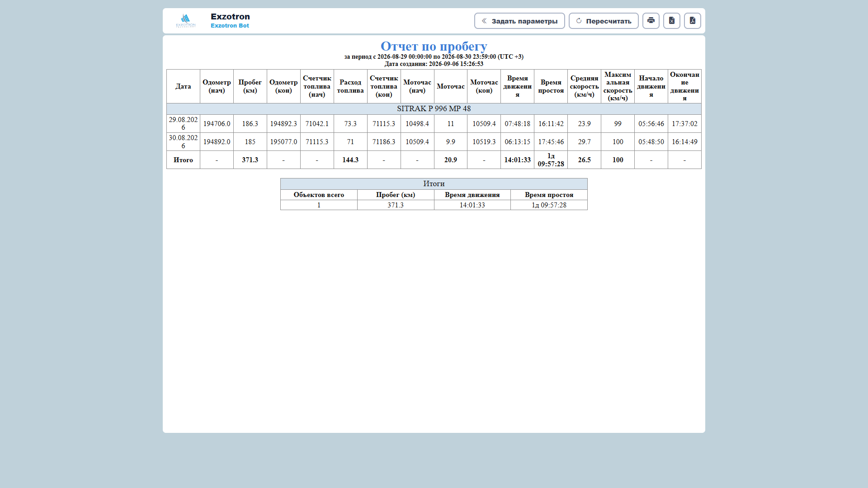Select idle time 17:45:46
The height and width of the screenshot is (488, 868).
(551, 142)
